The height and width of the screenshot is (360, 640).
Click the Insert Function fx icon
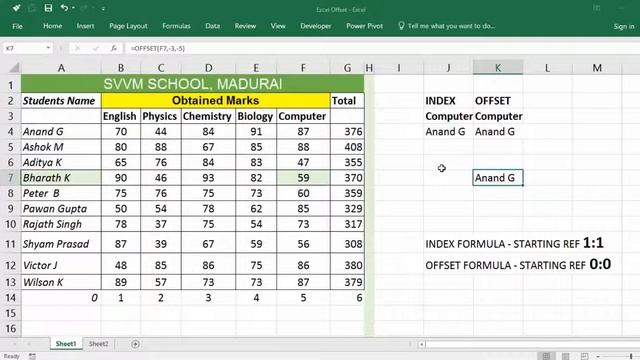(x=114, y=48)
